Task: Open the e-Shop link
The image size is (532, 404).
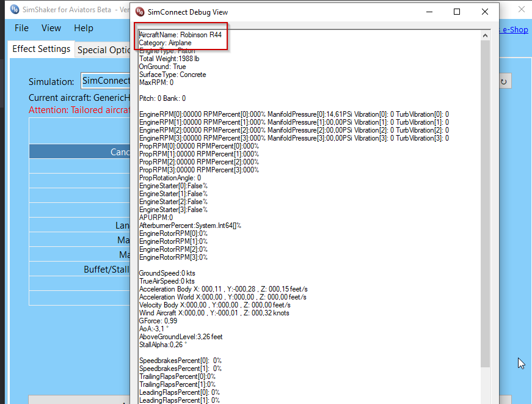Action: [515, 29]
